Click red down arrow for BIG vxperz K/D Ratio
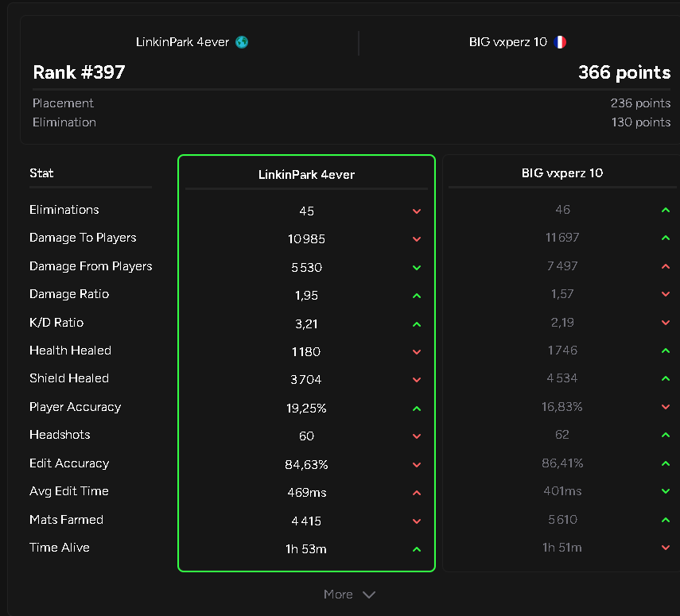The image size is (680, 616). pos(666,323)
